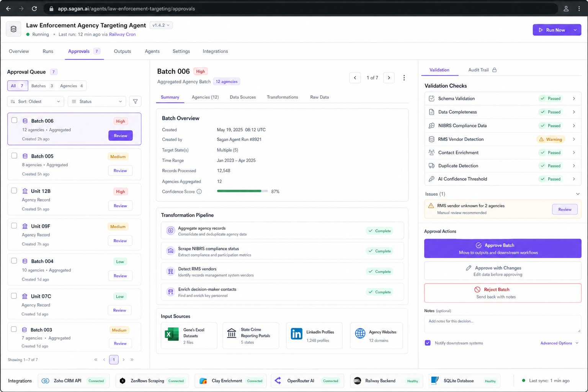This screenshot has width=588, height=392.
Task: Open the Sort: Oldest dropdown
Action: pyautogui.click(x=36, y=101)
